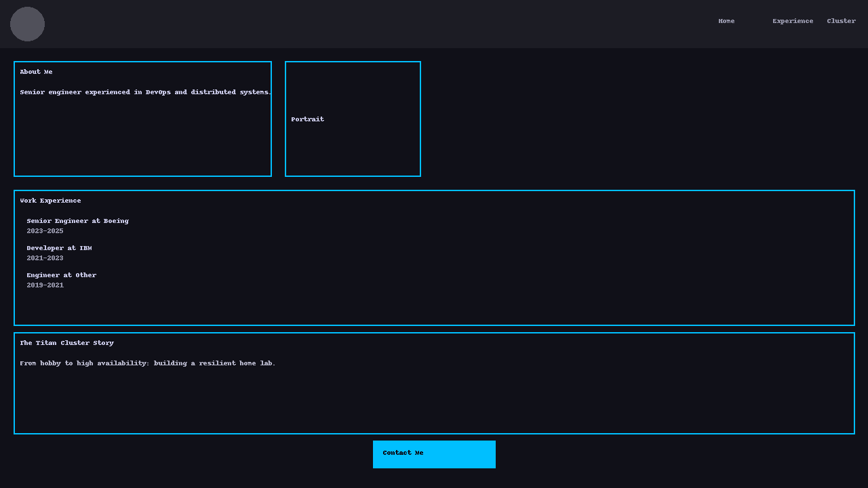Open the Home navigation link
The width and height of the screenshot is (868, 488).
point(726,21)
